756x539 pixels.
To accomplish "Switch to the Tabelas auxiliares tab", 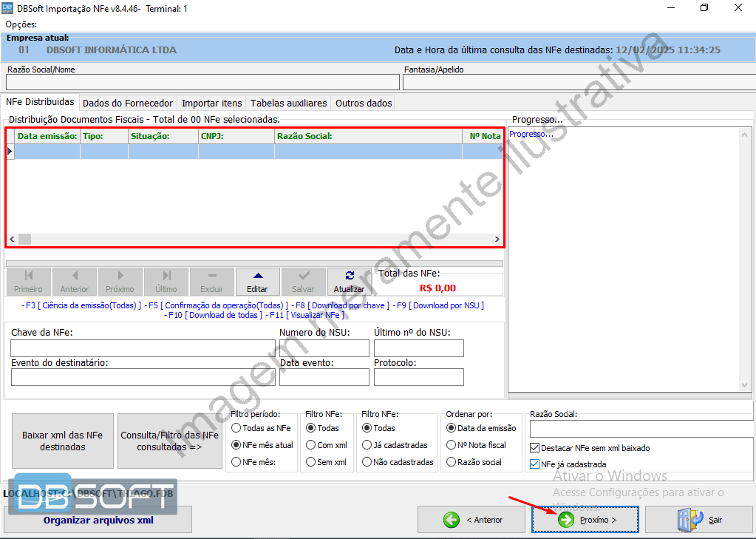I will pyautogui.click(x=289, y=104).
